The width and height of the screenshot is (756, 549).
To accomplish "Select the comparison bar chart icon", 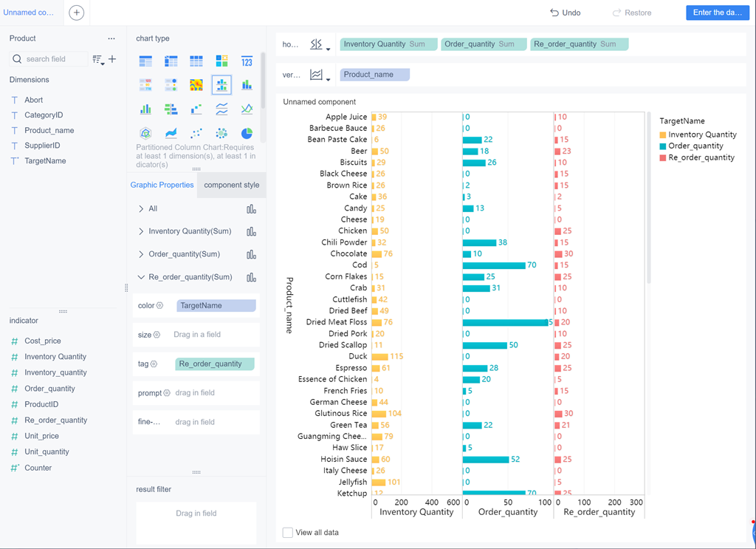I will [171, 109].
